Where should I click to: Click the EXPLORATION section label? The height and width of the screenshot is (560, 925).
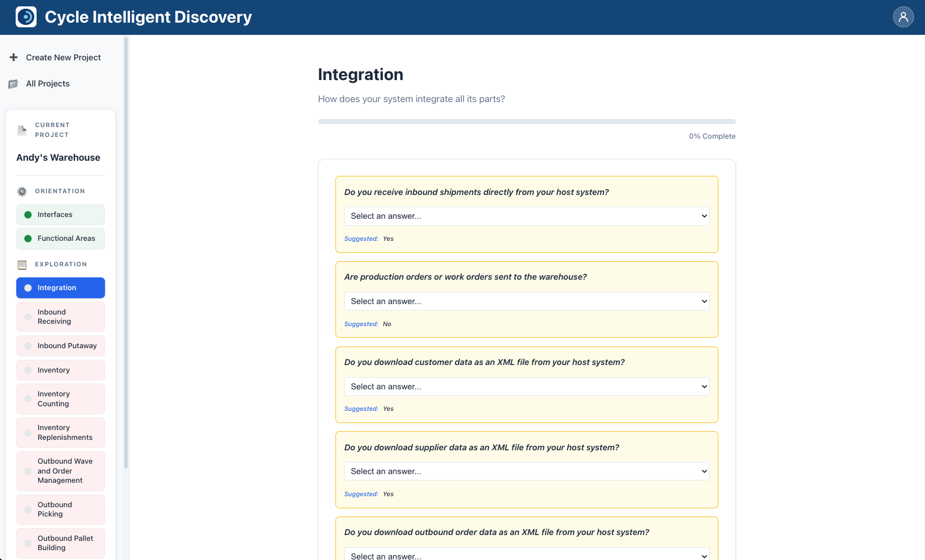[x=61, y=265]
